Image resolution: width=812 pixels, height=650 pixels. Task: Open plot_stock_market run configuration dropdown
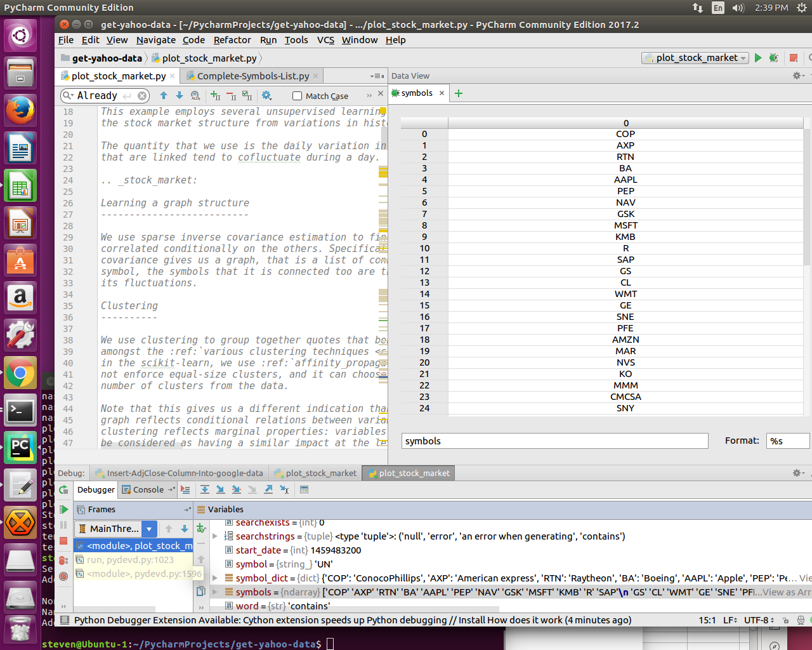(x=696, y=58)
